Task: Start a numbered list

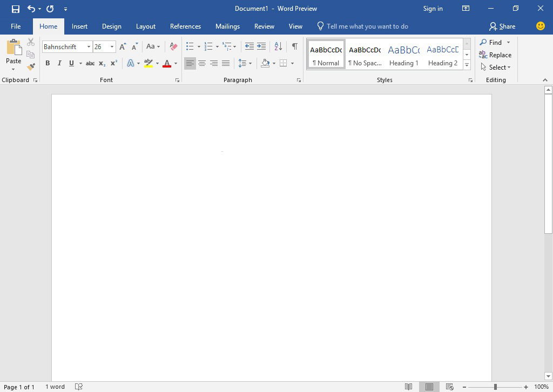Action: [208, 46]
